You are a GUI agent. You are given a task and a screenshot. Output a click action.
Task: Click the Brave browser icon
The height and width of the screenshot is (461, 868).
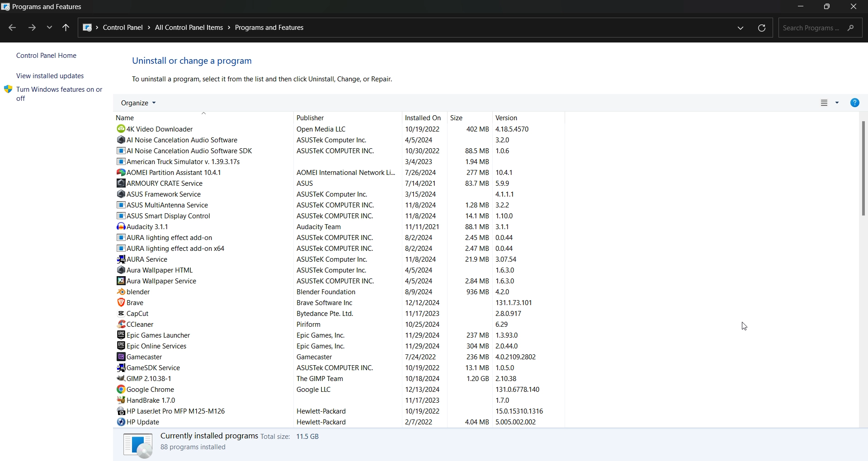[x=121, y=302]
